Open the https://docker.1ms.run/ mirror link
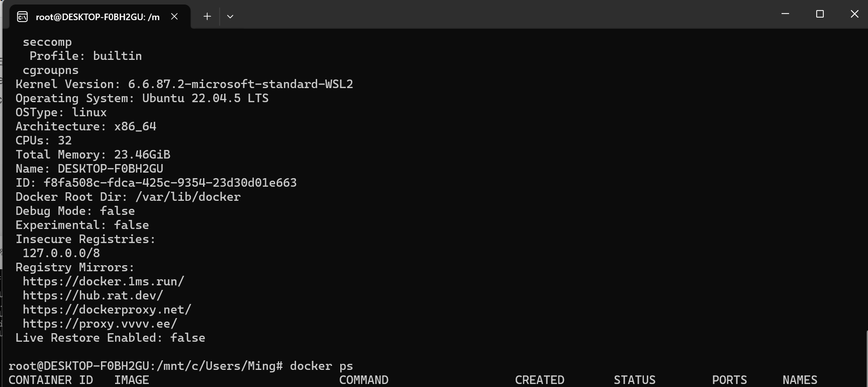Viewport: 868px width, 387px height. tap(103, 281)
